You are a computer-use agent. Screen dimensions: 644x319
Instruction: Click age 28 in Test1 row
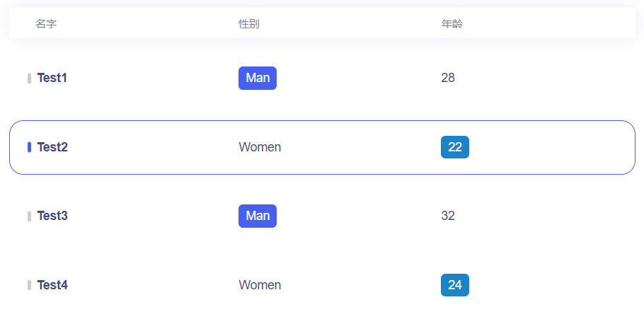448,78
